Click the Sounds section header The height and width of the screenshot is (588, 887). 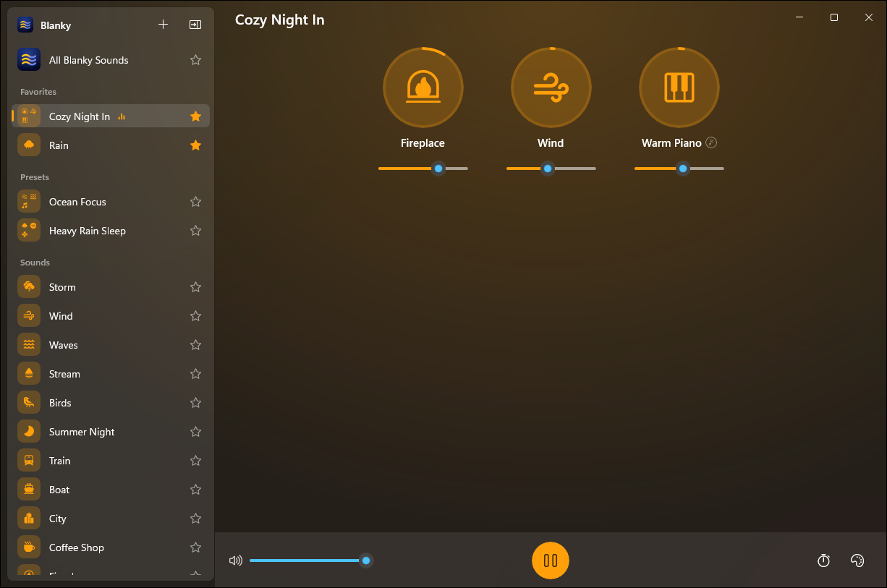click(35, 263)
